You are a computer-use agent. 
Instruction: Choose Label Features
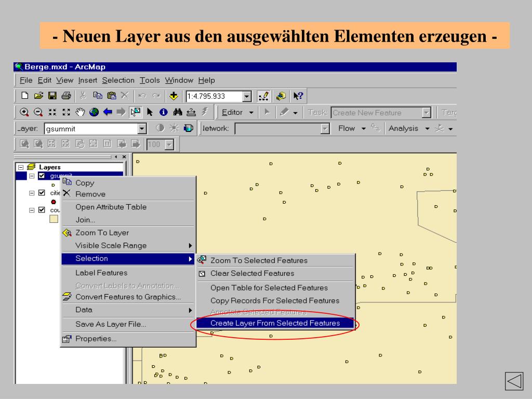coord(128,273)
